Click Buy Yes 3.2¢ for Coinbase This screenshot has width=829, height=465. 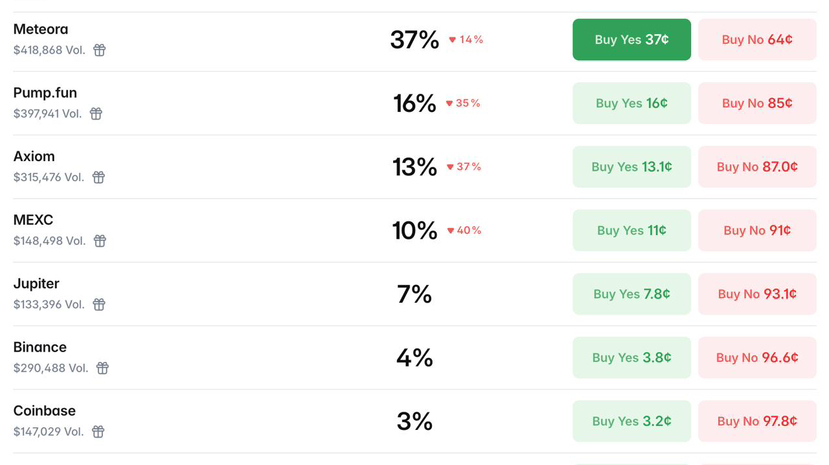pyautogui.click(x=631, y=421)
